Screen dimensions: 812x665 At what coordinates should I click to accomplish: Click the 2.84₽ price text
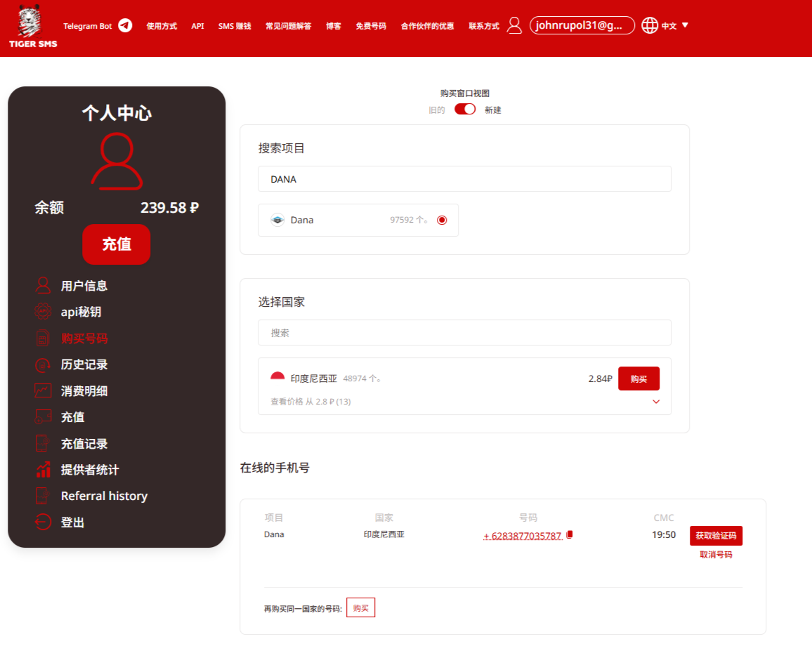point(600,378)
